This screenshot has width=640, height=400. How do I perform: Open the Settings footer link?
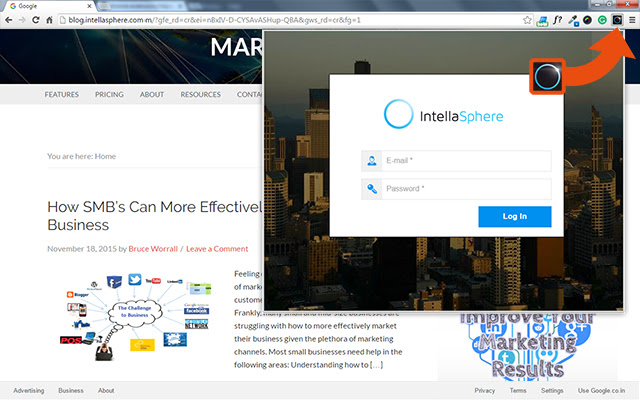pos(552,391)
